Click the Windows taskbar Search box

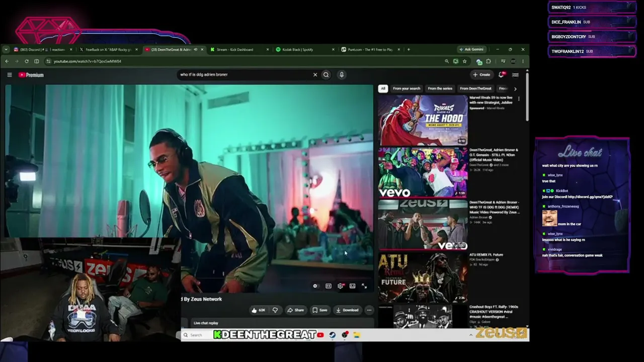point(197,335)
